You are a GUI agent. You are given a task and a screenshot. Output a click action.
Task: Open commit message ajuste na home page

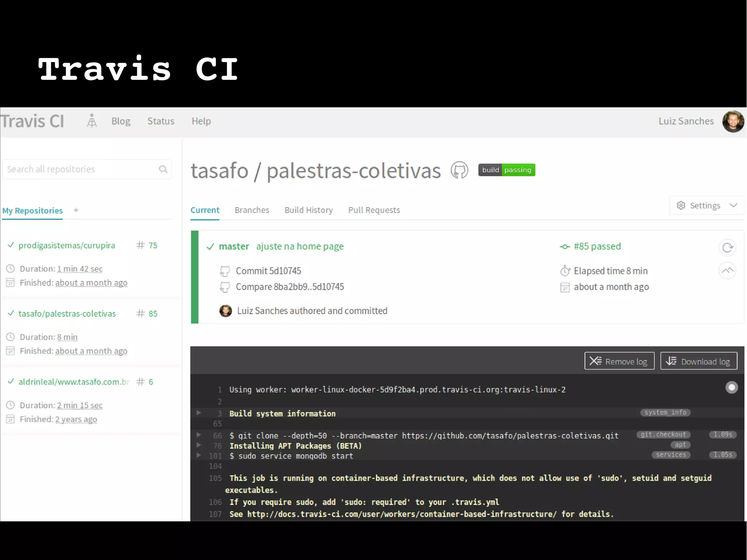tap(300, 247)
